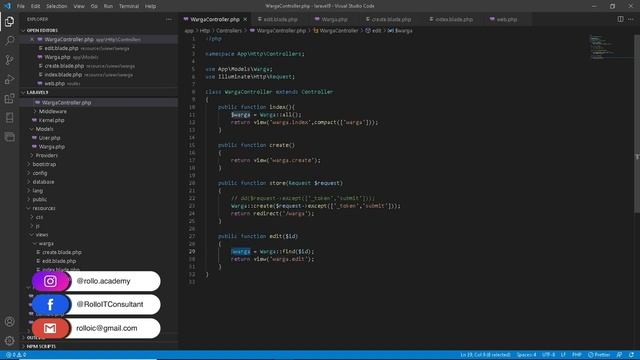
Task: Open the Extensions view
Action: point(9,98)
